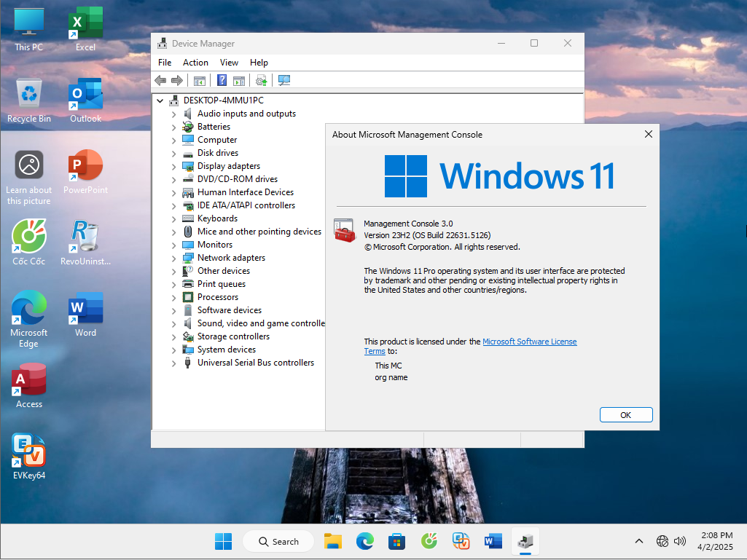Expand Audio inputs and outputs category
The image size is (747, 560).
click(174, 114)
